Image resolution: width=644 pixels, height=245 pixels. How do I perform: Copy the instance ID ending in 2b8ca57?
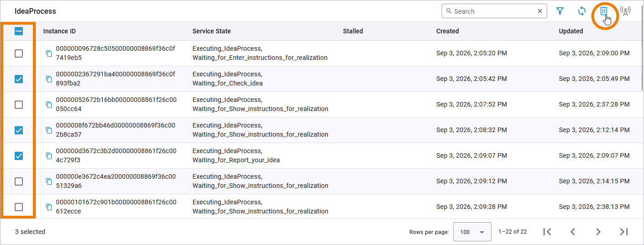49,130
